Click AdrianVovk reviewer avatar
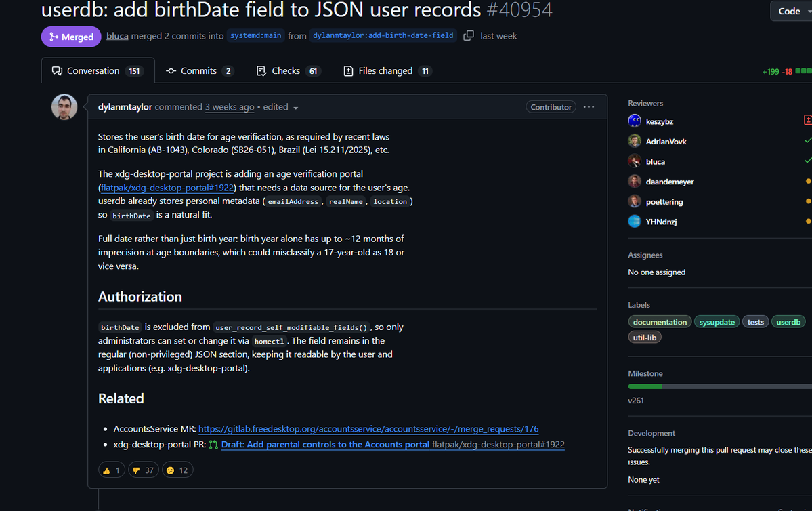The width and height of the screenshot is (812, 511). click(635, 142)
